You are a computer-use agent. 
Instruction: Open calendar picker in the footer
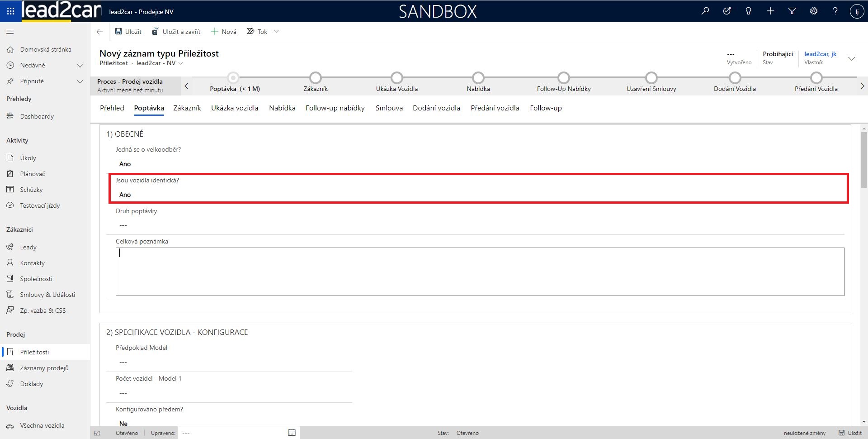(292, 433)
